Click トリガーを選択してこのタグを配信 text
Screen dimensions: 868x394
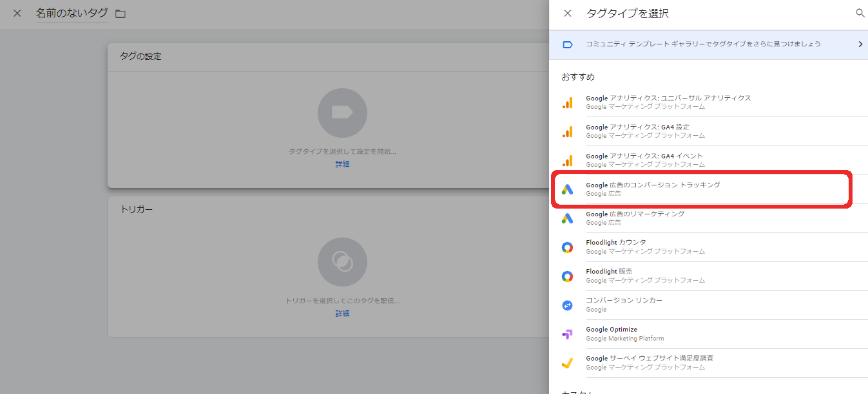click(342, 301)
